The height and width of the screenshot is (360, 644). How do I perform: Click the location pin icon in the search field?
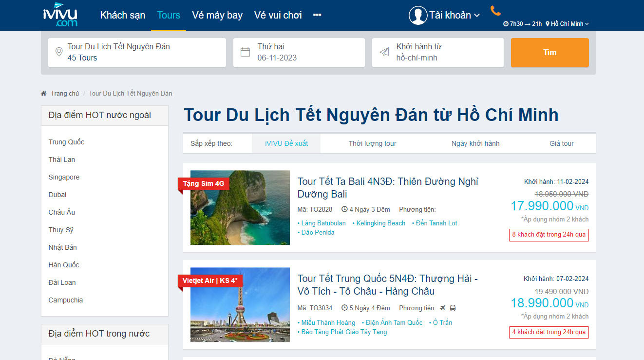point(58,51)
